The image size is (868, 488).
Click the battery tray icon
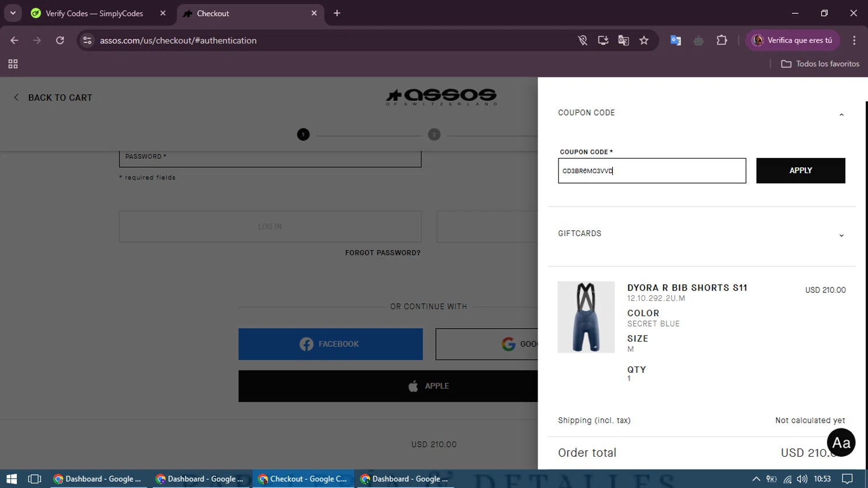point(771,479)
